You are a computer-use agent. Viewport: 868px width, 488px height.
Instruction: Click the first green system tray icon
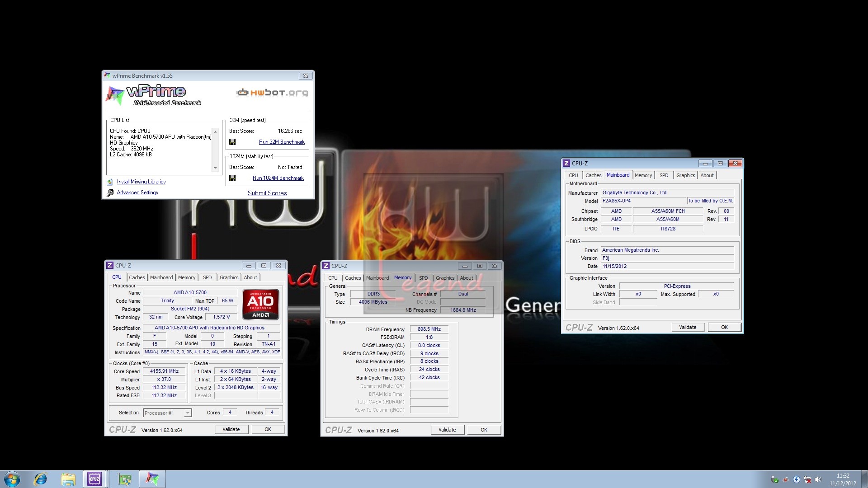pyautogui.click(x=775, y=479)
